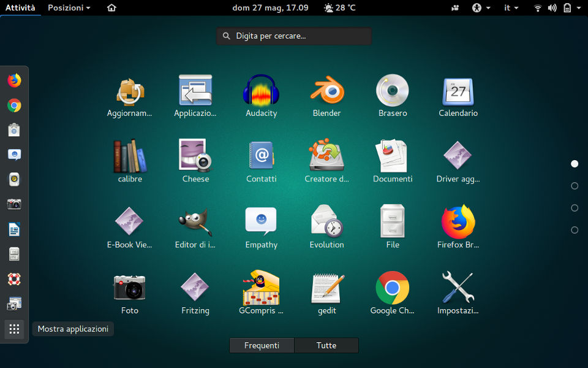Focus the "Digita per cercare..." search field

pyautogui.click(x=294, y=36)
